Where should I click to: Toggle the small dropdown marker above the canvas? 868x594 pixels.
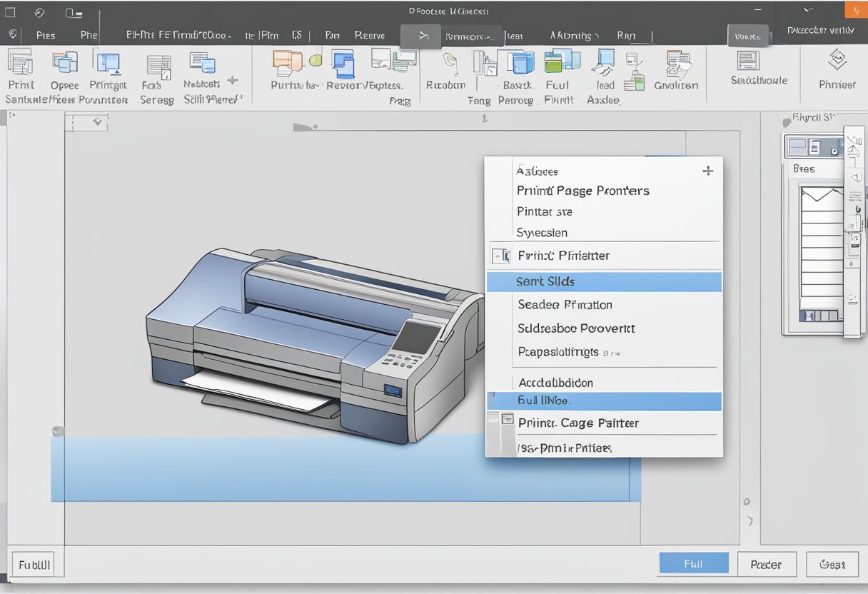pos(99,123)
